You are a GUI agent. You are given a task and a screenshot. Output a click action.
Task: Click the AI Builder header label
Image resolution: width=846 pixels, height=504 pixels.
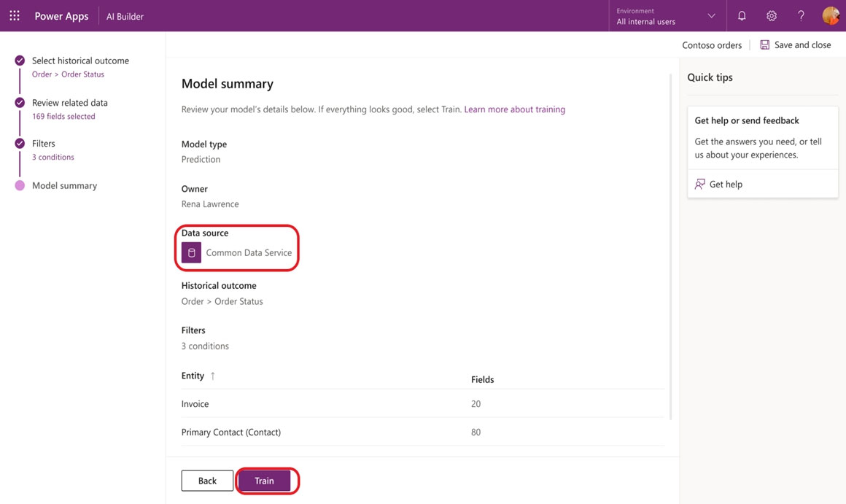tap(125, 16)
